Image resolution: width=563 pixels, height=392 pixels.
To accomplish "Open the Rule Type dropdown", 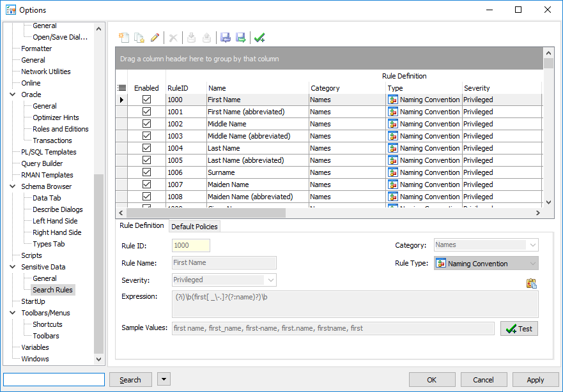I will click(532, 264).
